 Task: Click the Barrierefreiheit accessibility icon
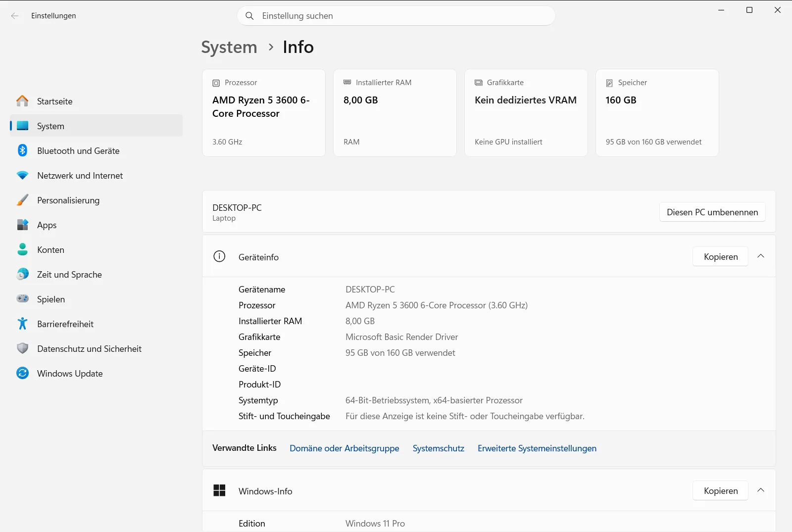pyautogui.click(x=22, y=324)
